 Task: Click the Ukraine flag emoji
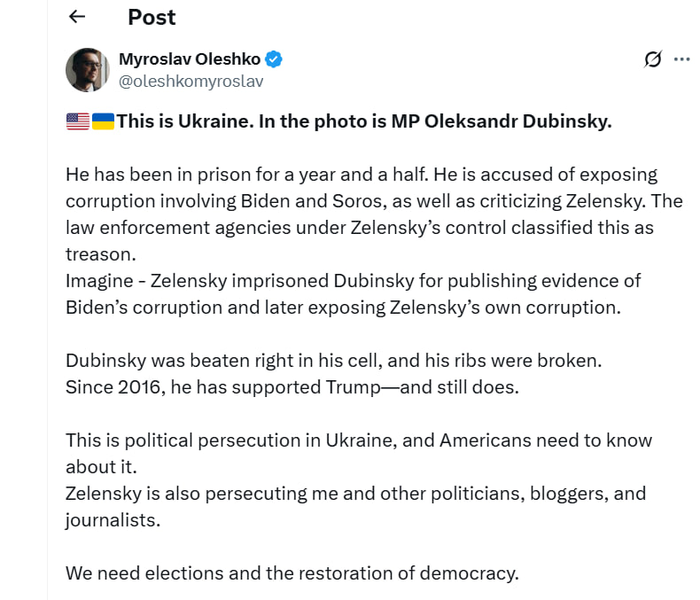103,121
